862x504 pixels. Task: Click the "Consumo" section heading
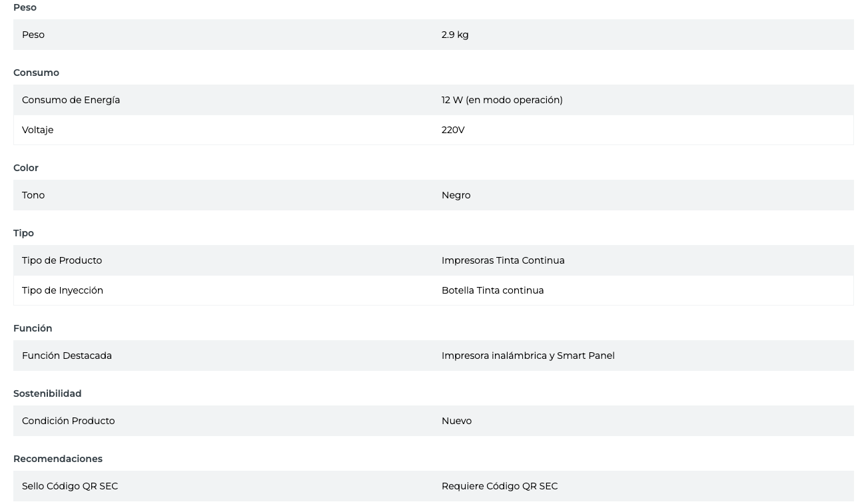(36, 73)
